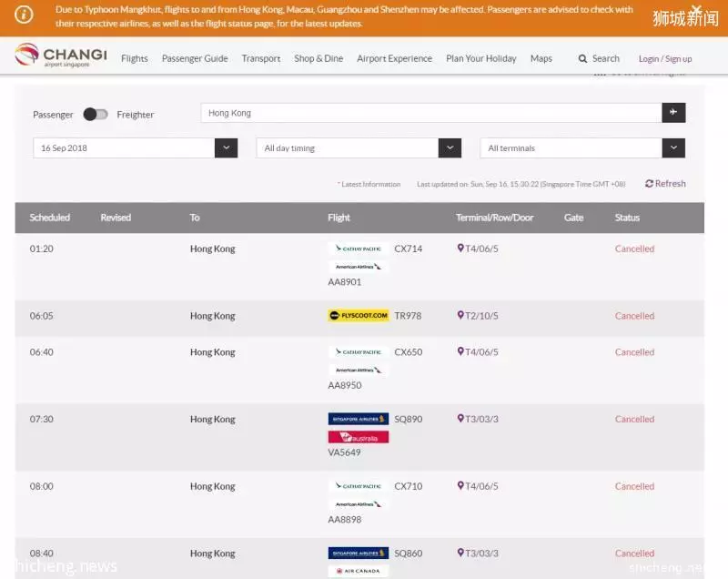Screen dimensions: 728x579
Task: Click the Terminal/Row/Door column header
Action: point(495,218)
